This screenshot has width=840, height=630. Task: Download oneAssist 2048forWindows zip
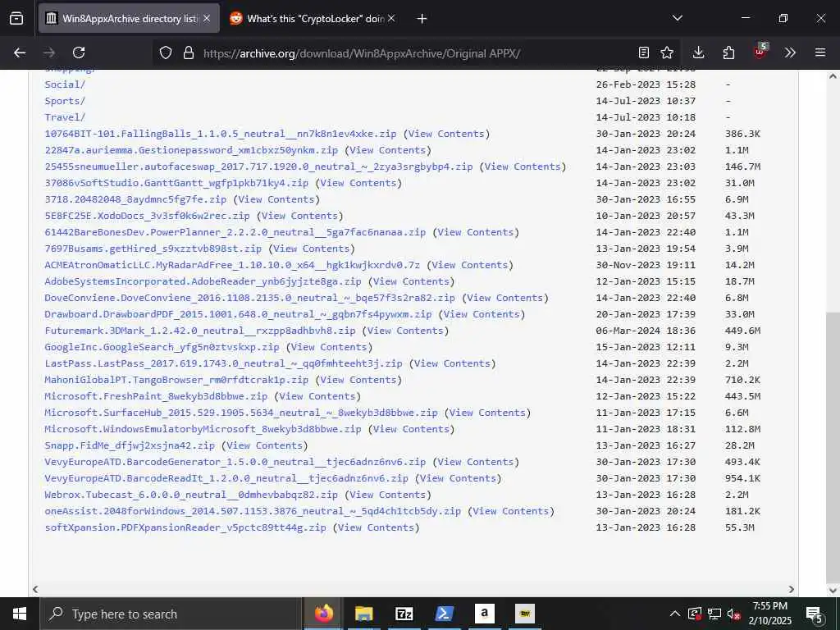(253, 511)
